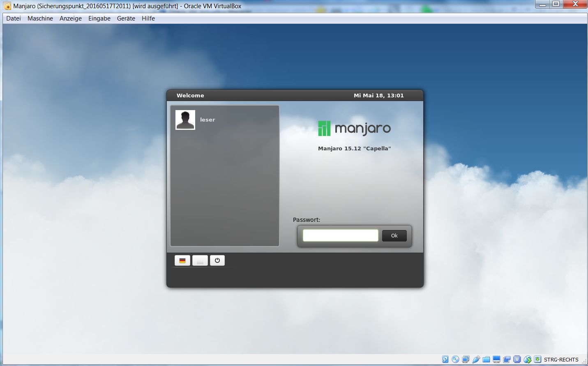Click the overlapping-screens status icon

coord(507,359)
